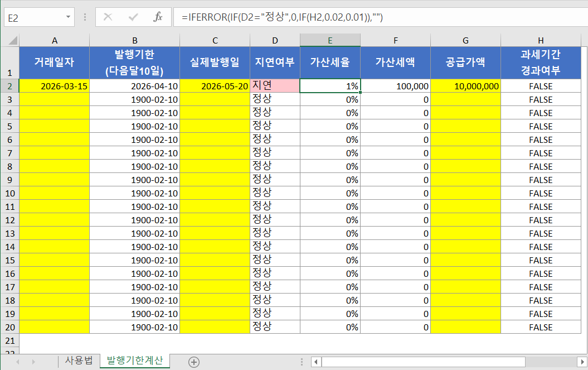Image resolution: width=588 pixels, height=370 pixels.
Task: Select the 1% tax rate cell
Action: [330, 86]
